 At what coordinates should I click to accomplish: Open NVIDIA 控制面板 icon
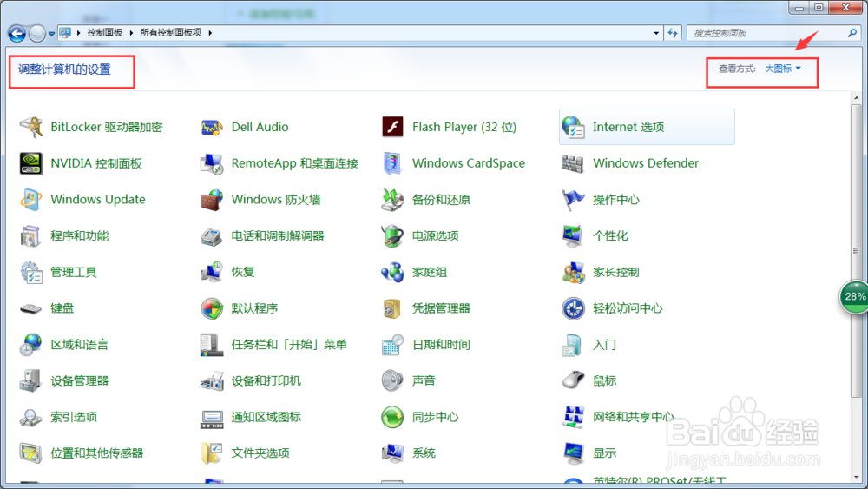31,163
